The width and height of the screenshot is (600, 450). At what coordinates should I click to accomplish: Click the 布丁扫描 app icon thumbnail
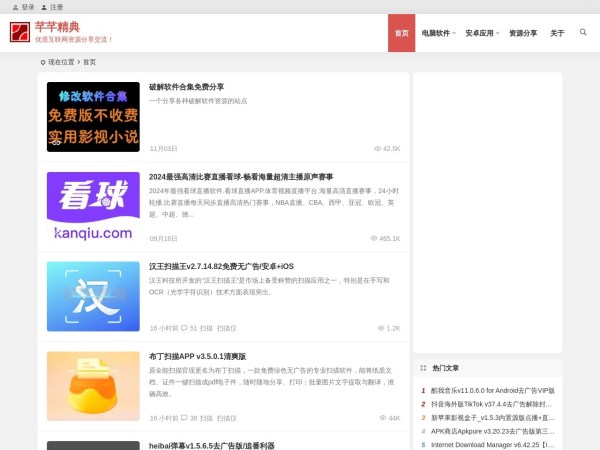pyautogui.click(x=93, y=385)
